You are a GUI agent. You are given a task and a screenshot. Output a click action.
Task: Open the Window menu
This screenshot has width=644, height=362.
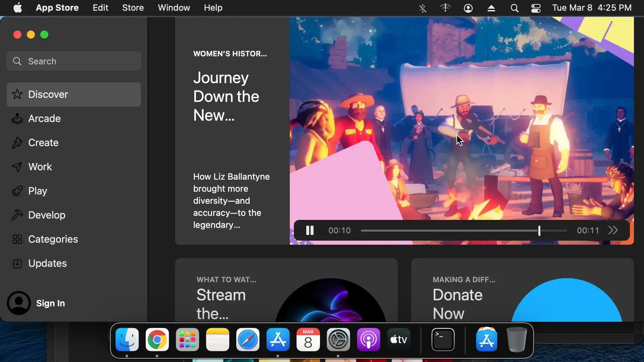[174, 8]
